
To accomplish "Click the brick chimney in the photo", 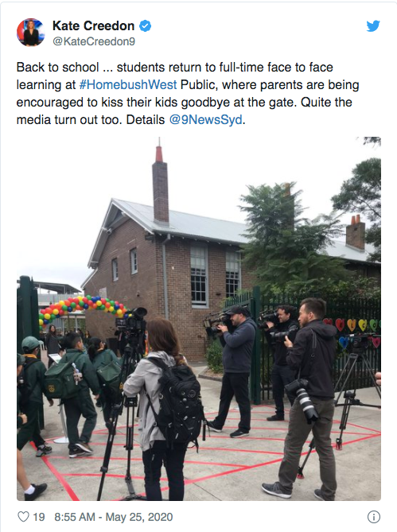I will [x=160, y=185].
